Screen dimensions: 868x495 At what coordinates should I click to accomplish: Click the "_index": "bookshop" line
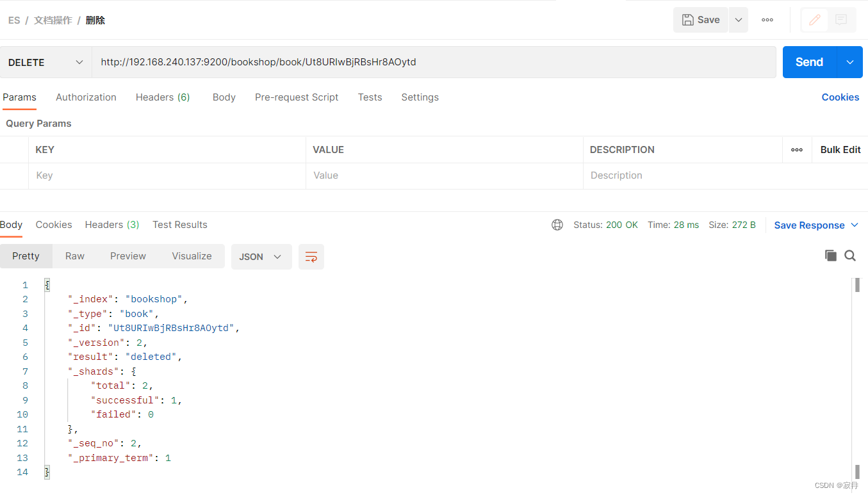127,299
